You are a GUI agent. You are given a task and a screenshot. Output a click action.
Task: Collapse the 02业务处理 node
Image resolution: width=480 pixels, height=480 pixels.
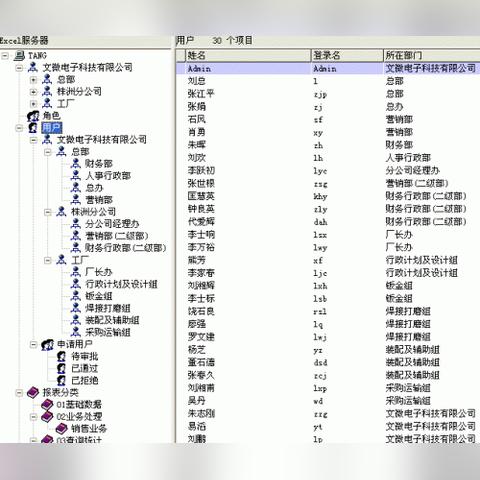point(33,417)
